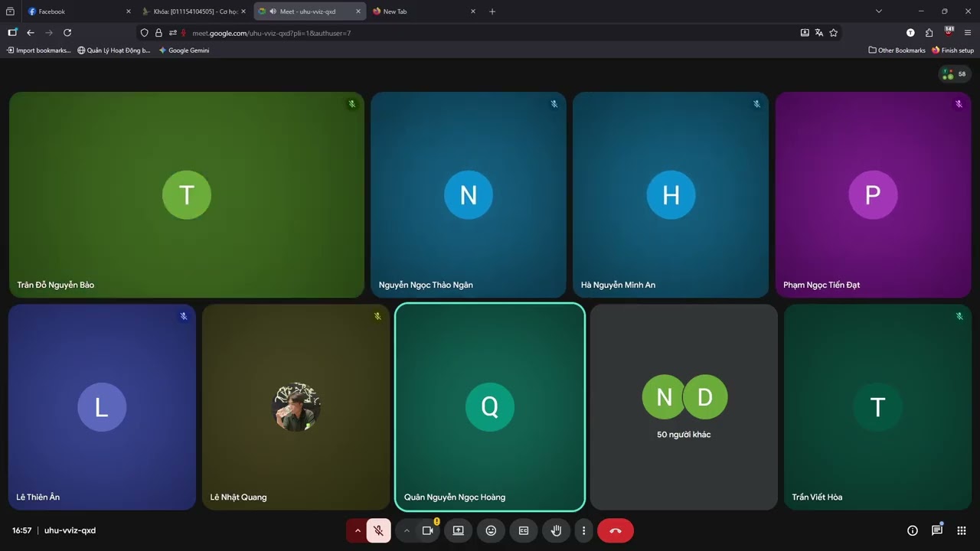The width and height of the screenshot is (980, 551).
Task: Open site info padlock icon
Action: point(158,33)
